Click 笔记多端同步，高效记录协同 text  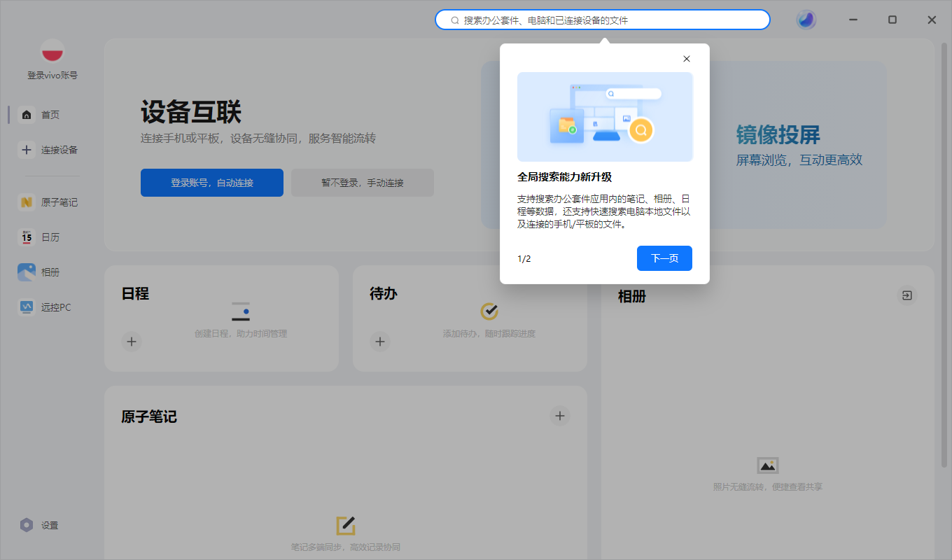(346, 547)
